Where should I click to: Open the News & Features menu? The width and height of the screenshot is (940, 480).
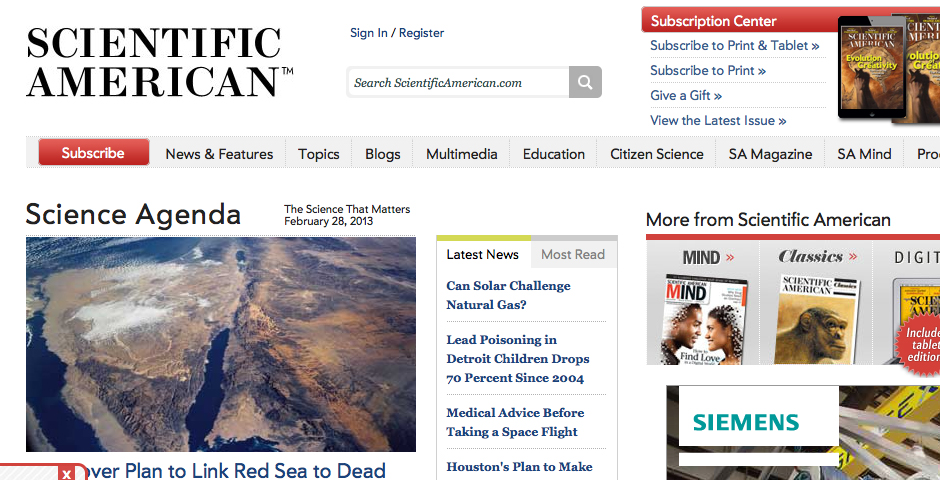(219, 154)
